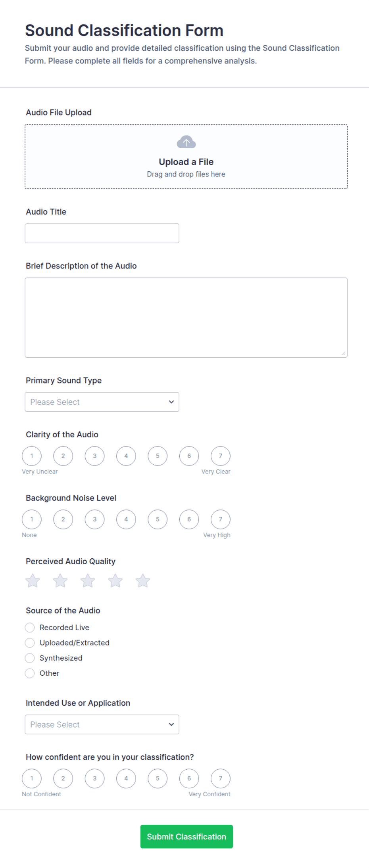Click the cloud upload icon
The height and width of the screenshot is (868, 369).
pyautogui.click(x=186, y=142)
